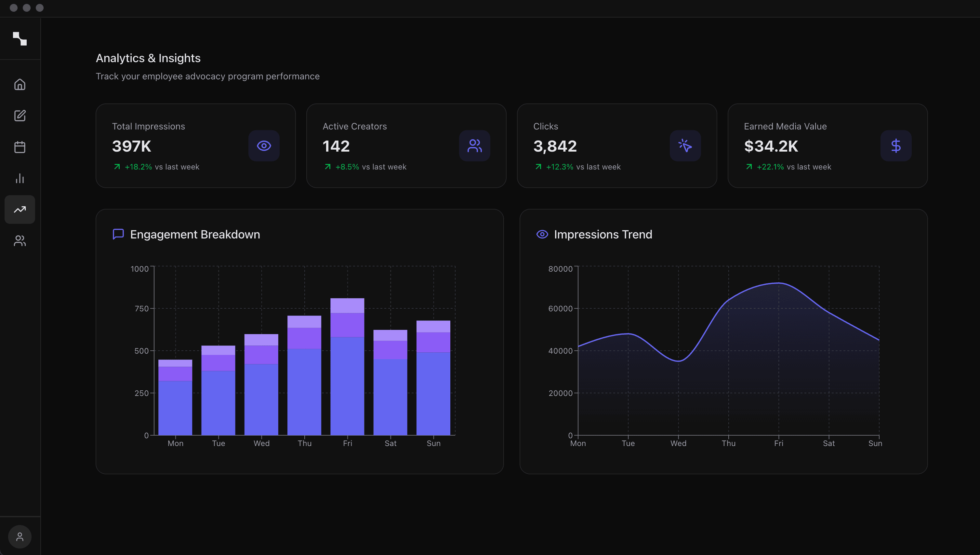Click the eye icon in Total Impressions card
The height and width of the screenshot is (555, 980).
[x=264, y=146]
